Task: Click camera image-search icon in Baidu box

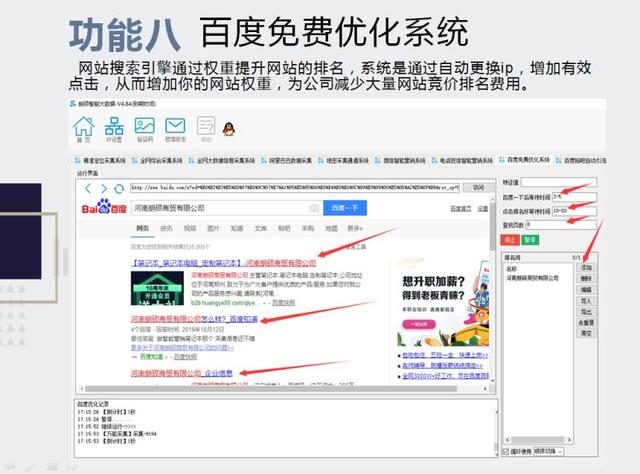Action: [314, 208]
